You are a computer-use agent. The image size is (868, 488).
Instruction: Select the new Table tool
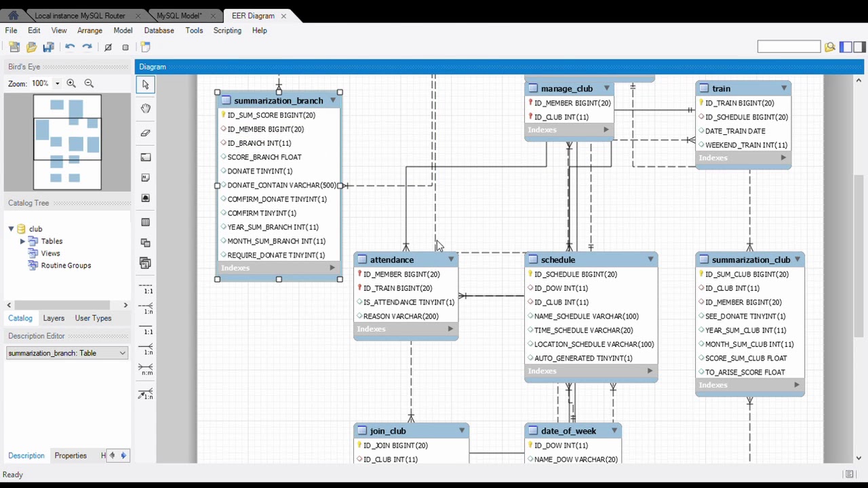(145, 222)
